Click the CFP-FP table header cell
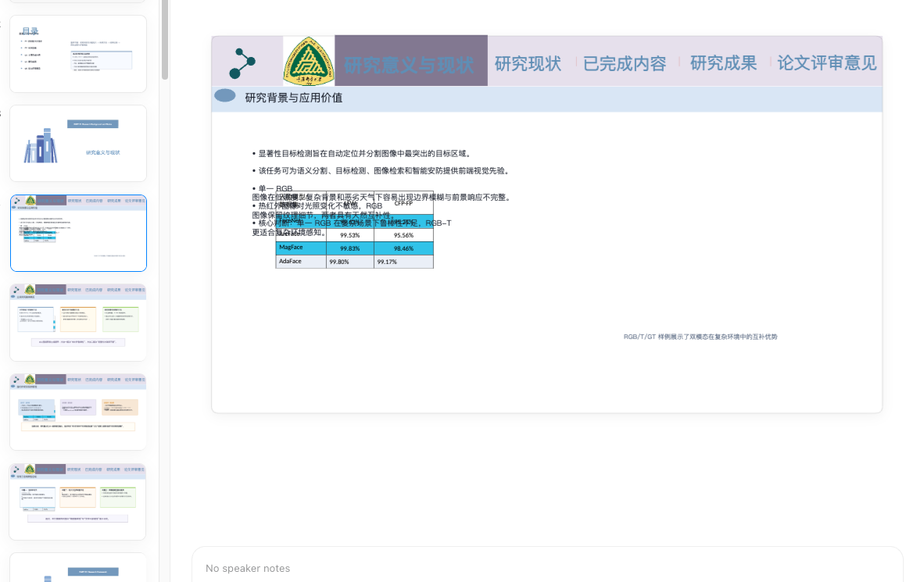Screen dimensions: 924x582 click(403, 202)
